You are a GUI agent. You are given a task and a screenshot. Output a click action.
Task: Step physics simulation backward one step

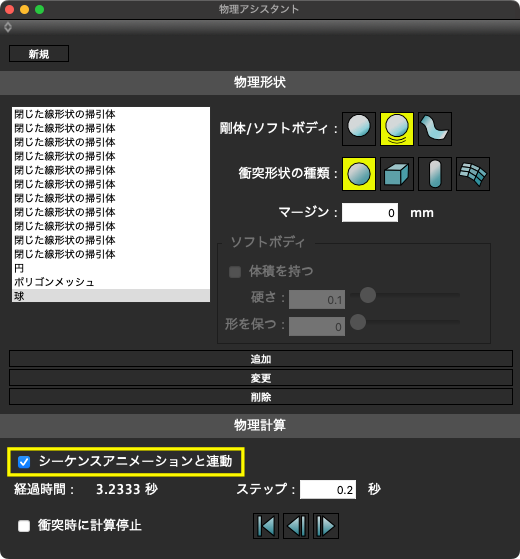[x=296, y=526]
